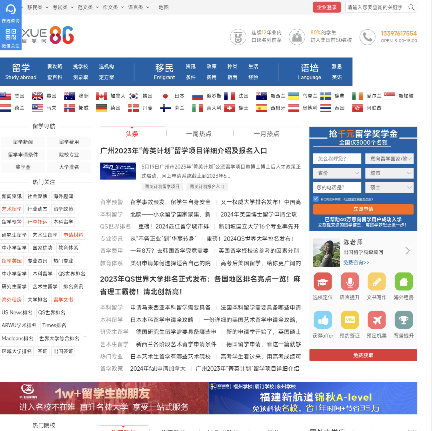Click the red button below service icons
The height and width of the screenshot is (431, 432).
click(x=363, y=355)
